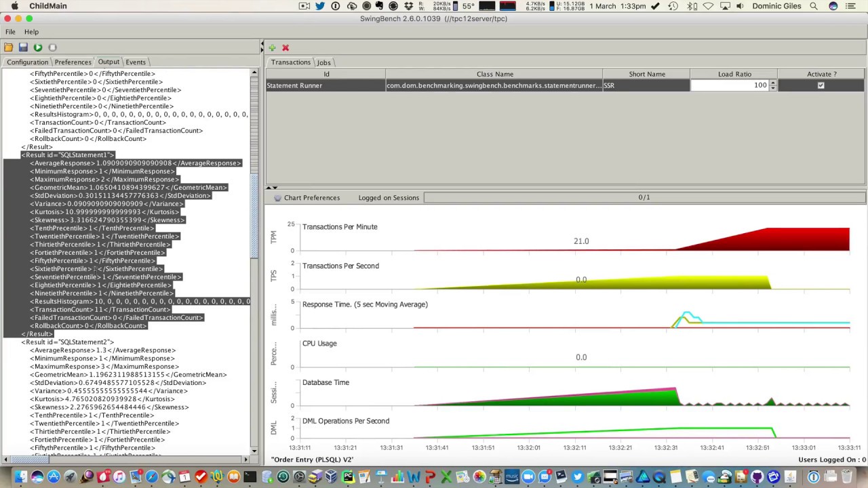Image resolution: width=868 pixels, height=488 pixels.
Task: Open Launchpad rocket icon in dock
Action: (71, 476)
